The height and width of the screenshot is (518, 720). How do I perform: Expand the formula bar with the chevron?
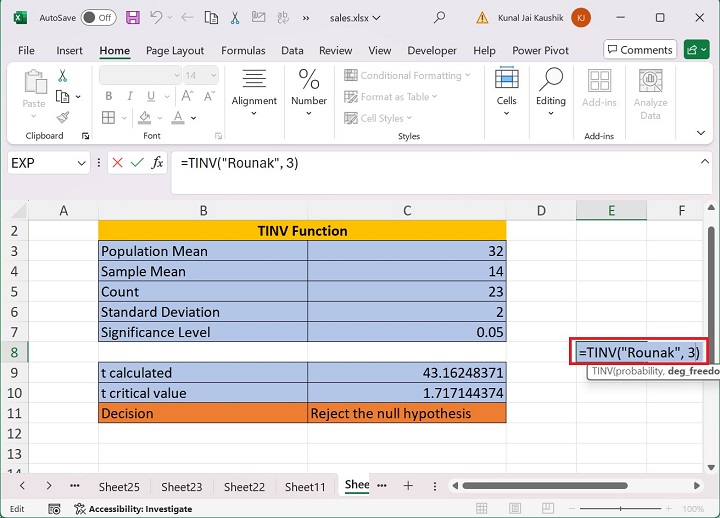point(706,162)
